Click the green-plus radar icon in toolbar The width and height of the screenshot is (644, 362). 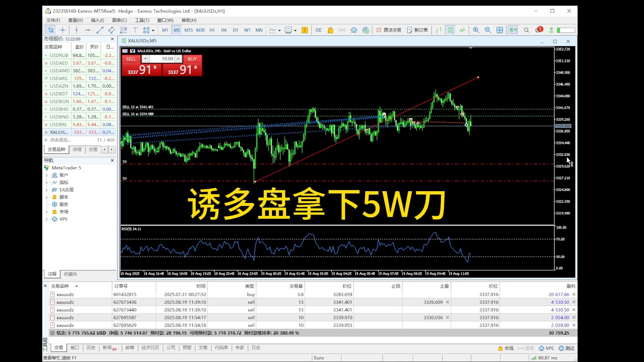point(366,30)
